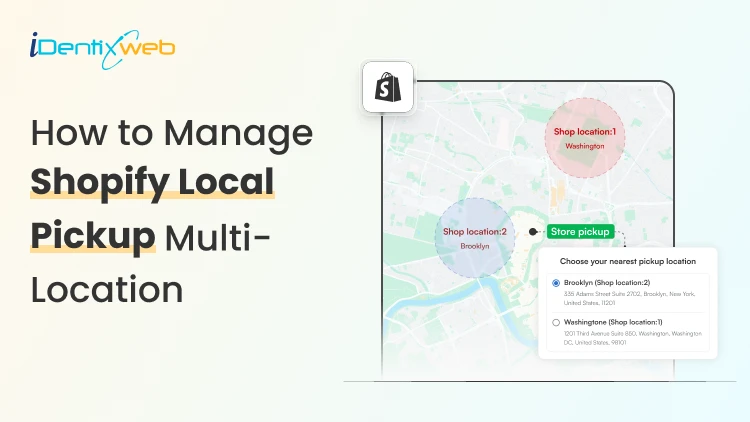
Task: Click "Choose your nearest pickup location" heading
Action: [628, 261]
